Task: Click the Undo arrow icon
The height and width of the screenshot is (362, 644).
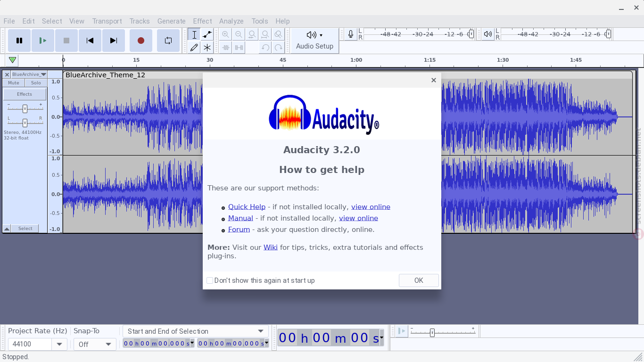Action: pos(265,48)
